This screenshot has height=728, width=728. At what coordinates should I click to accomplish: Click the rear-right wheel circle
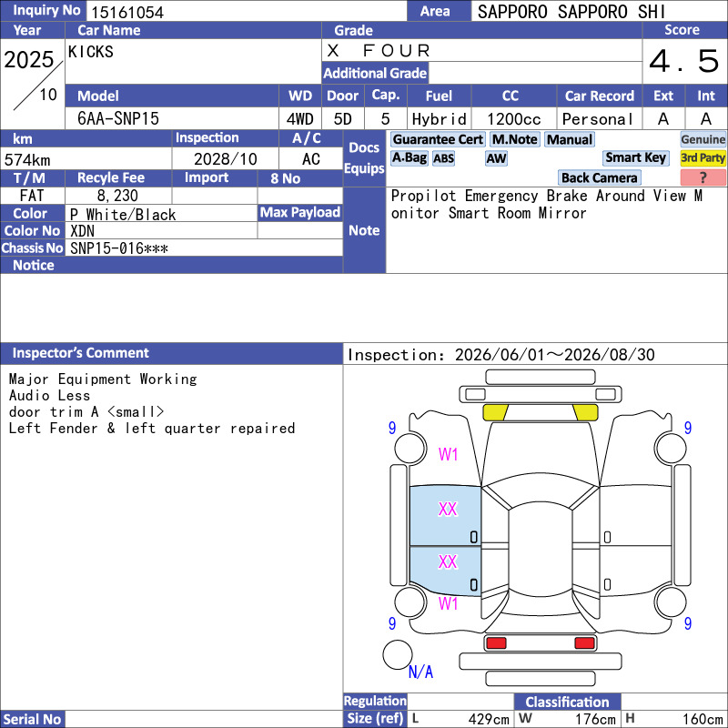(x=671, y=602)
